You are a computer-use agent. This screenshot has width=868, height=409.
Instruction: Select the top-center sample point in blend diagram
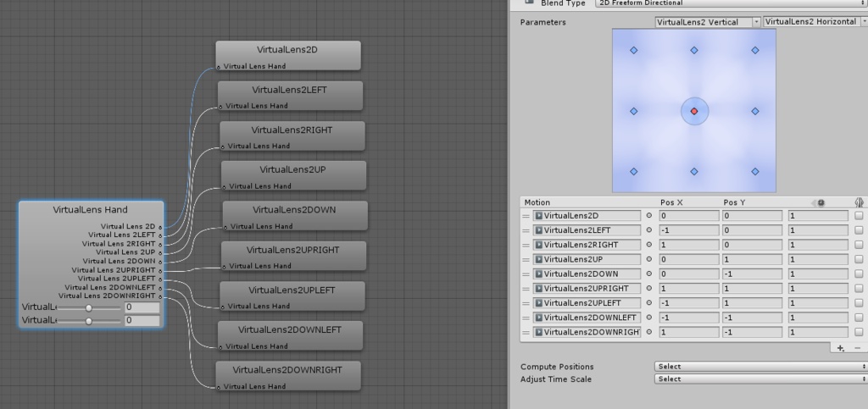click(694, 50)
